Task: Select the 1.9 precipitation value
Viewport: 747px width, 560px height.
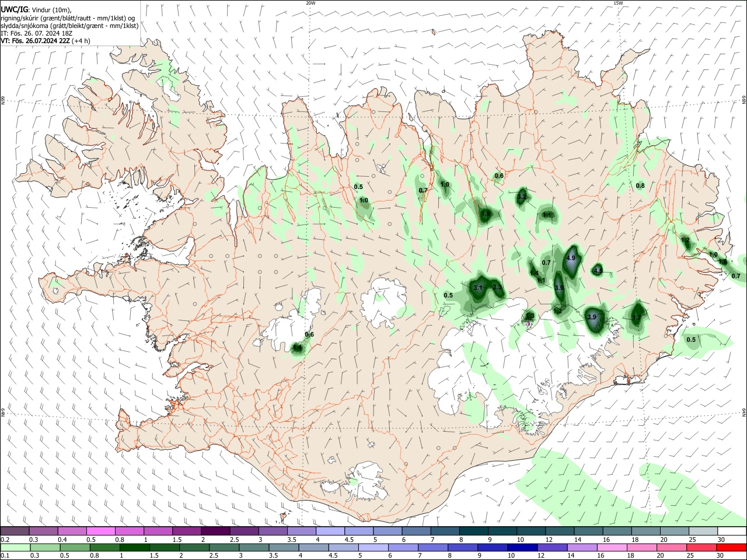Action: [x=486, y=214]
